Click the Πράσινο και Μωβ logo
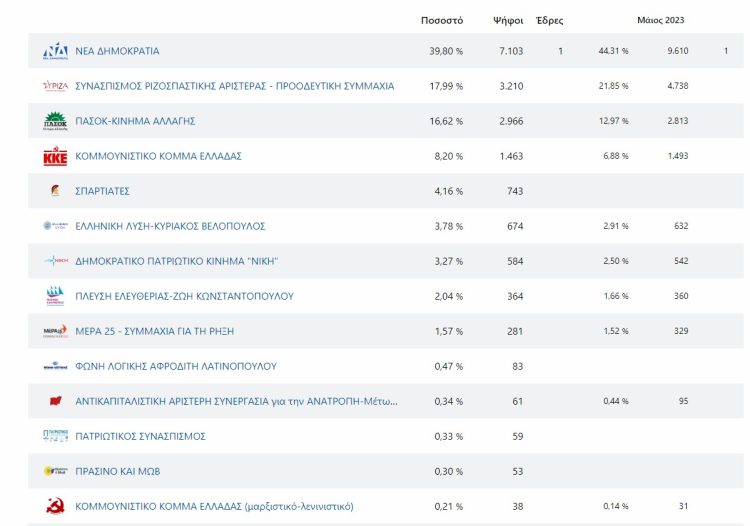Screen dimensions: 750x526 click(x=55, y=471)
